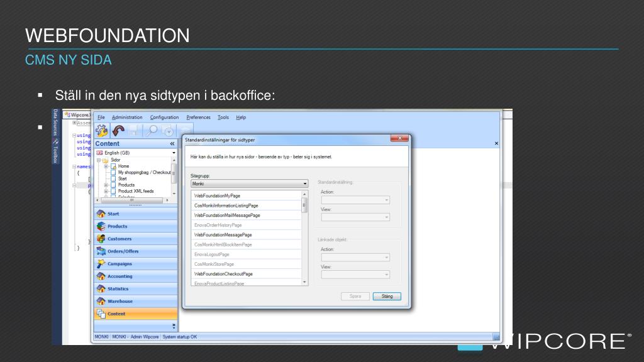Click the greyed Spara button in the dialog
The height and width of the screenshot is (362, 644).
[355, 297]
